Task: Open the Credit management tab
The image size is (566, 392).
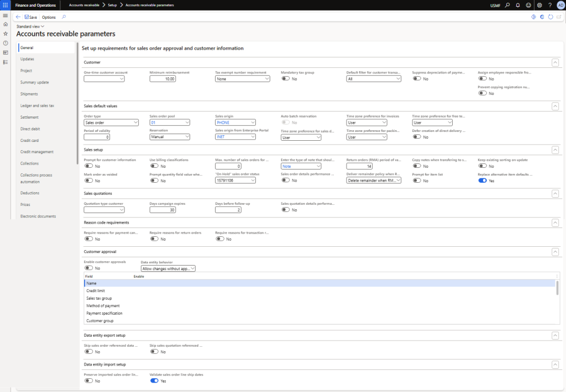Action: (37, 152)
